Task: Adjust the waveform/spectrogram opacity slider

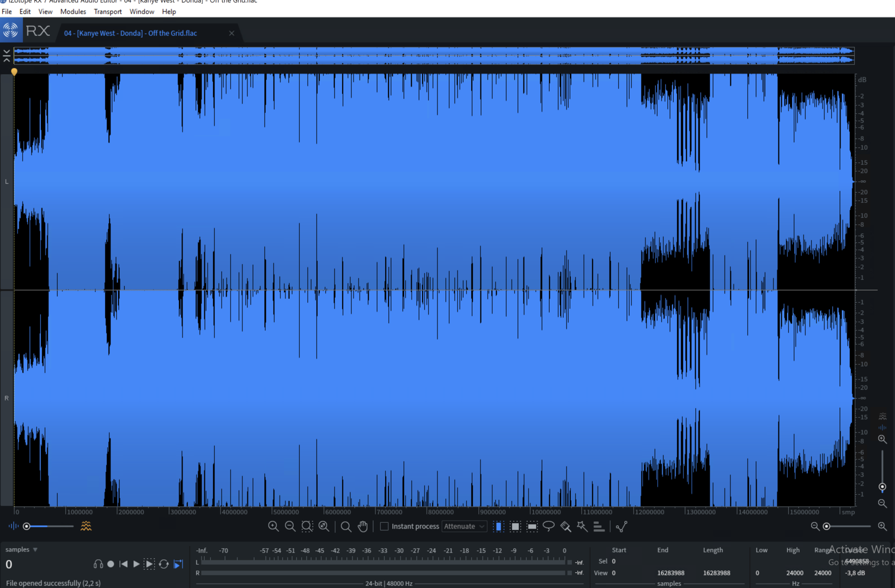Action: coord(27,526)
